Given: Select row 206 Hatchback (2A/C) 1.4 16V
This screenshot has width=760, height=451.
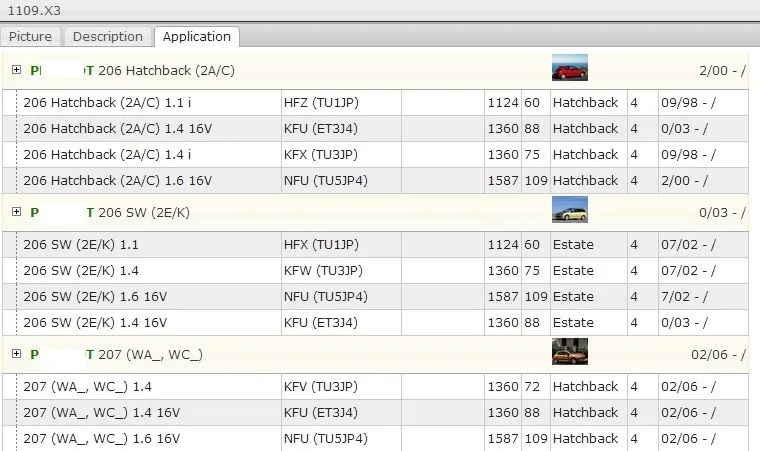Looking at the screenshot, I should tap(376, 129).
